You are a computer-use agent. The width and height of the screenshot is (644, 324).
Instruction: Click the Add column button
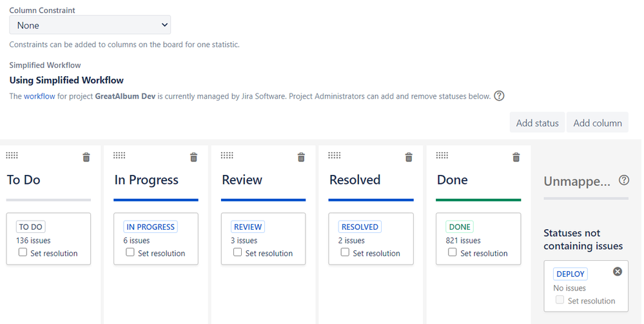[x=598, y=123]
